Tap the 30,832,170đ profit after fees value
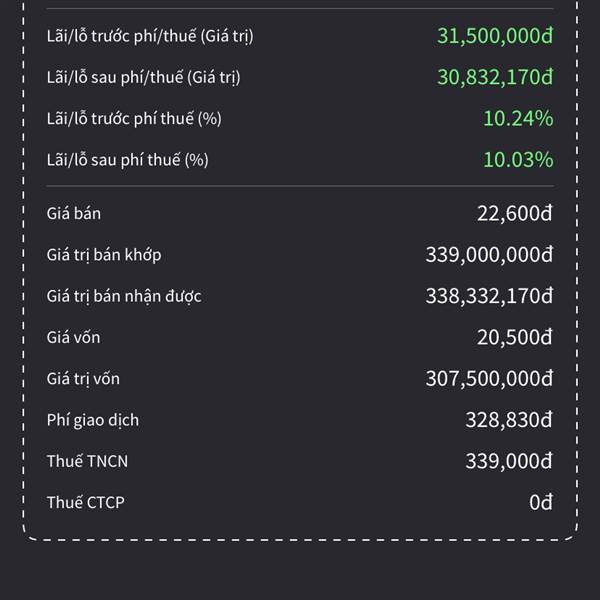The width and height of the screenshot is (600, 600). [x=495, y=77]
